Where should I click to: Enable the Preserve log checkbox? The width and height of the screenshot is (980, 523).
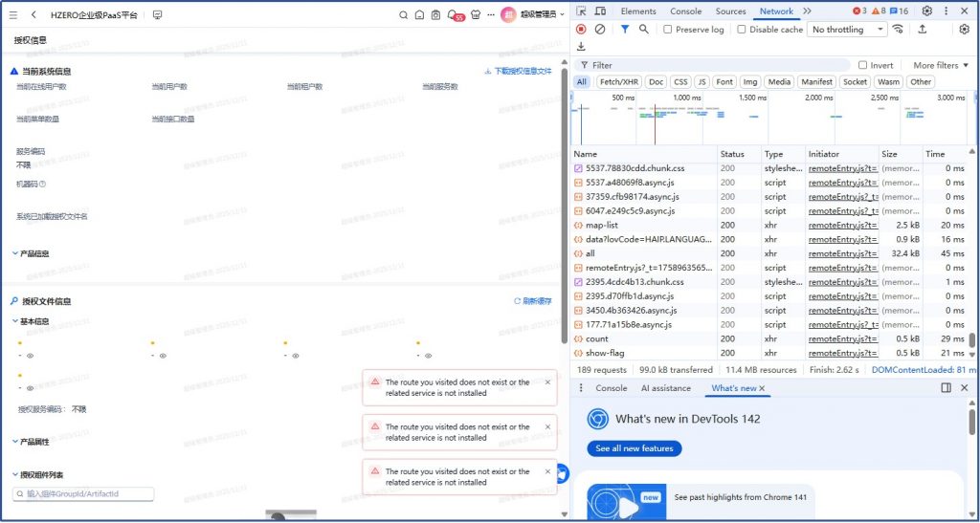coord(667,30)
